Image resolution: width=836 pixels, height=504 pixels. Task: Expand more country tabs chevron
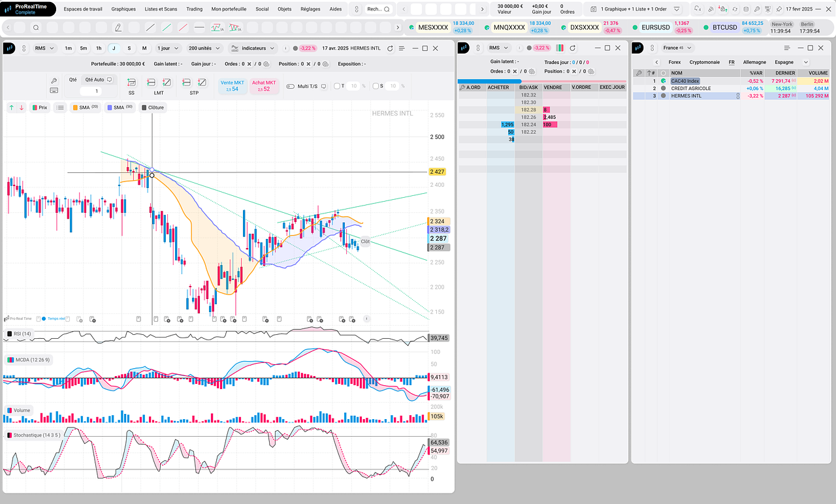click(x=805, y=62)
